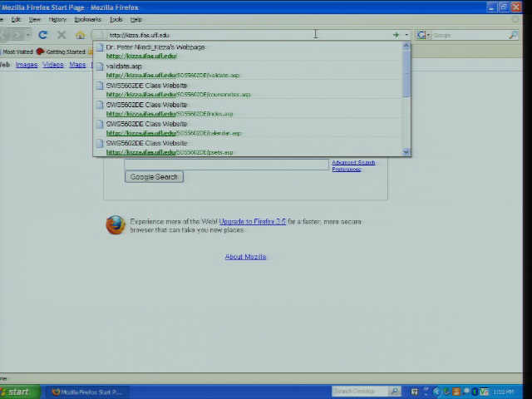
Task: Click the Maps link
Action: pos(77,65)
